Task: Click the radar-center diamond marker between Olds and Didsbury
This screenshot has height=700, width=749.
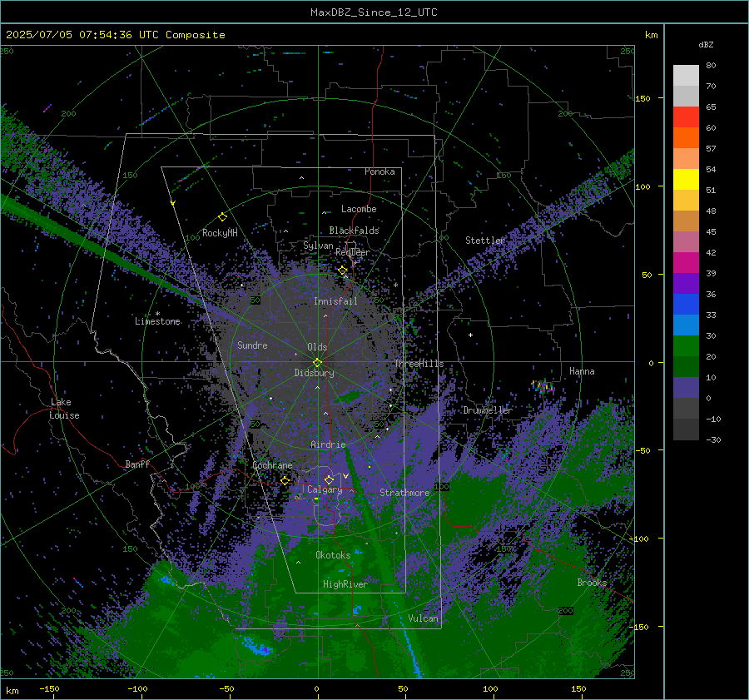Action: [317, 362]
